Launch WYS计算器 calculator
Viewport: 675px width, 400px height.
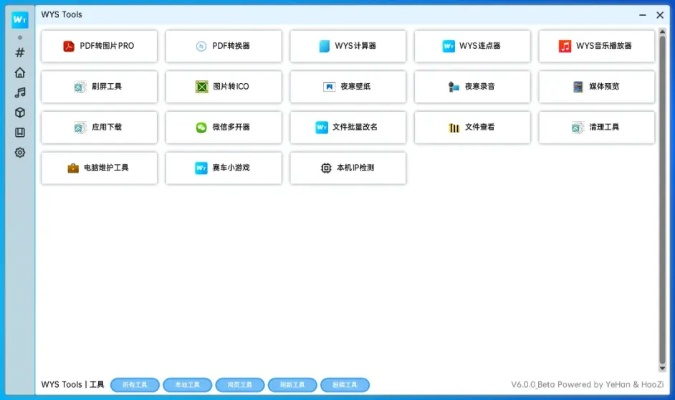click(x=348, y=46)
